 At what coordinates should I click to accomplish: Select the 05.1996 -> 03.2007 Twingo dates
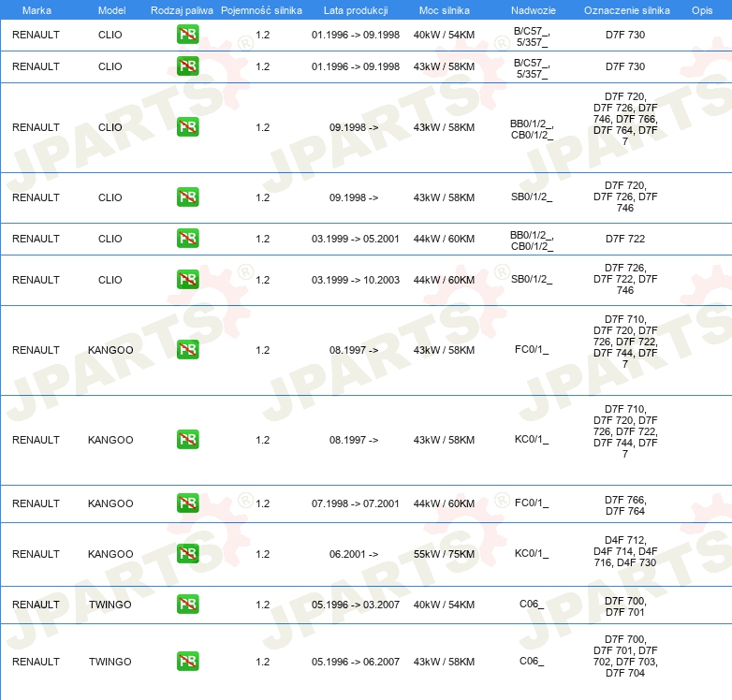[x=356, y=605]
